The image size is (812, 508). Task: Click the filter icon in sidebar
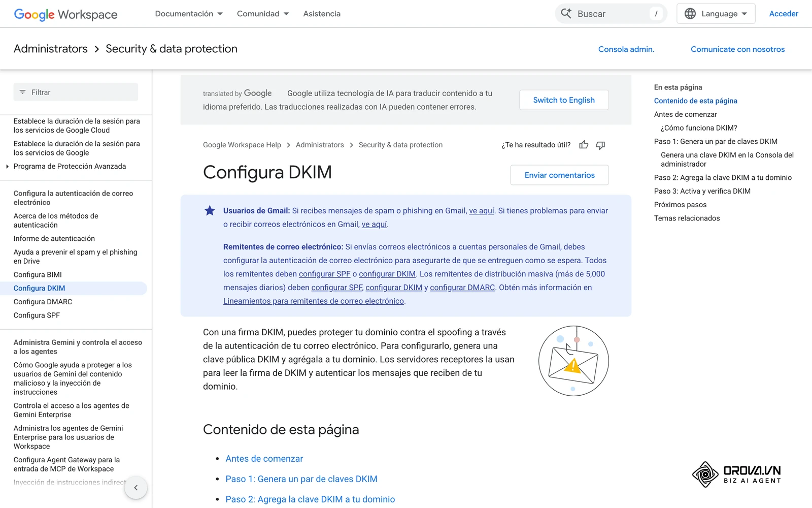tap(22, 92)
